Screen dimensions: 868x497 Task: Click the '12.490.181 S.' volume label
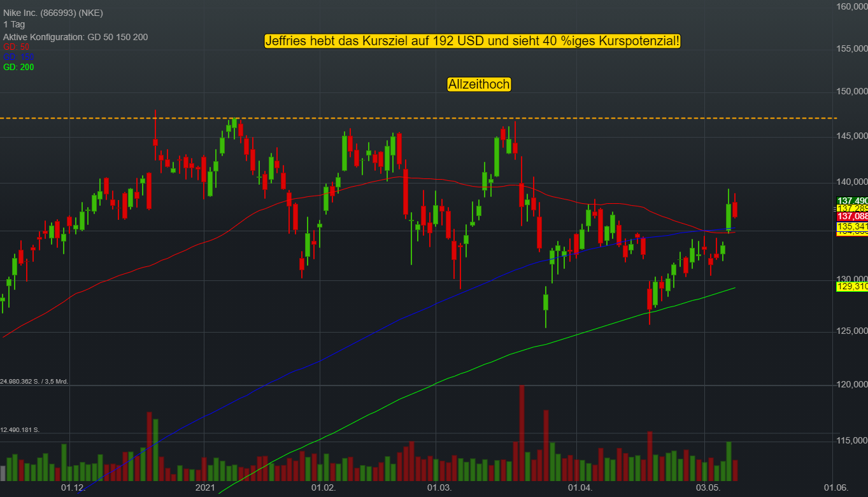point(20,429)
